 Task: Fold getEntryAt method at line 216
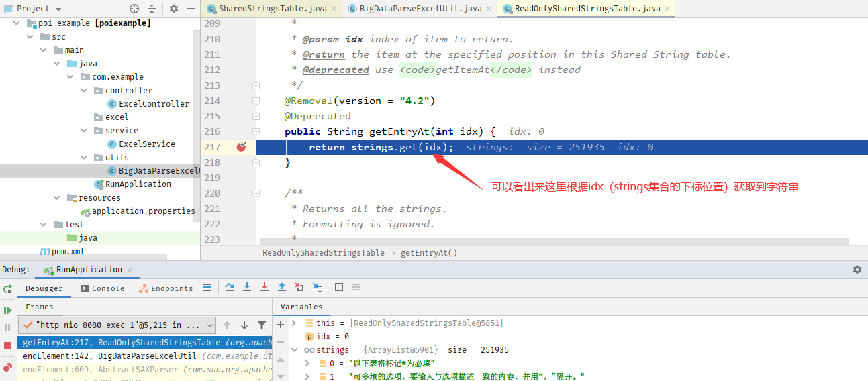pyautogui.click(x=256, y=131)
